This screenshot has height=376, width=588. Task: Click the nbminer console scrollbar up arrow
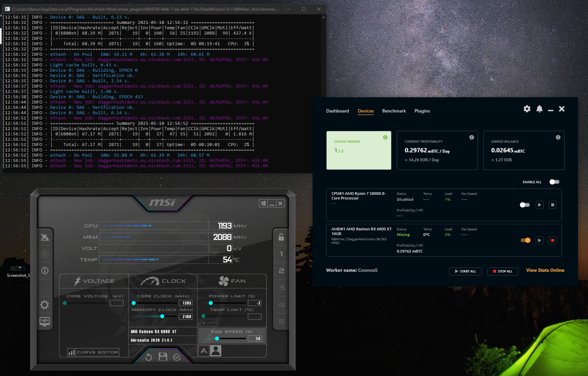coord(323,17)
